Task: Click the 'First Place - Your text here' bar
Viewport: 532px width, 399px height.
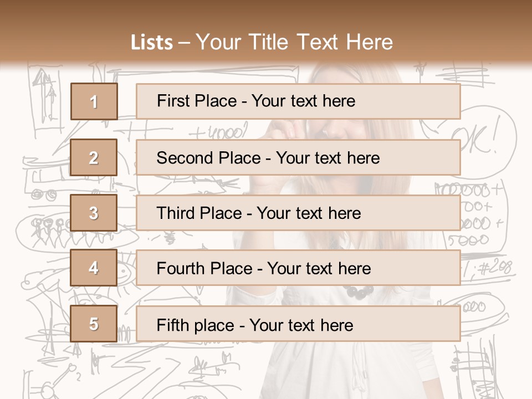Action: coord(298,101)
